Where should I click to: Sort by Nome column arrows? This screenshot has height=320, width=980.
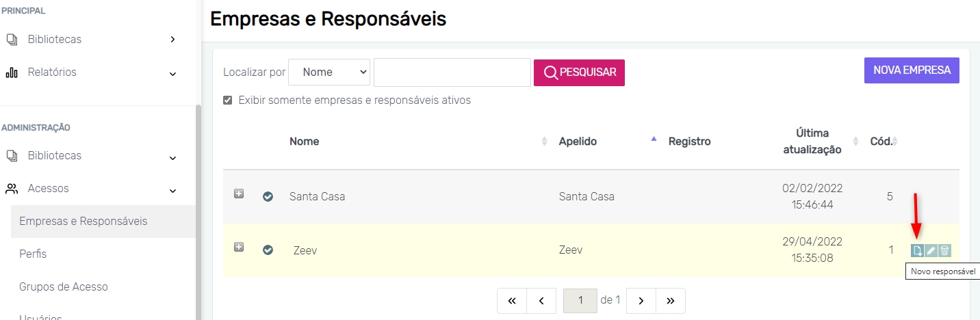(545, 142)
